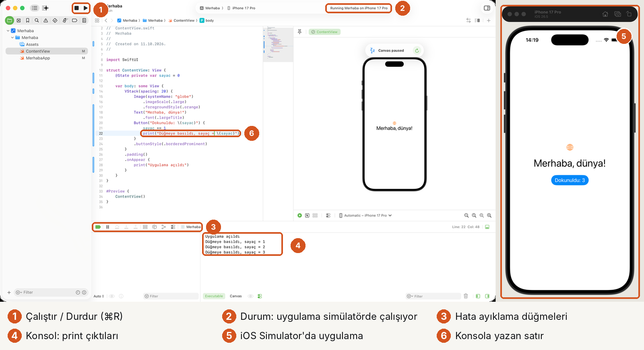644x350 pixels.
Task: Go back in editor history
Action: (106, 21)
